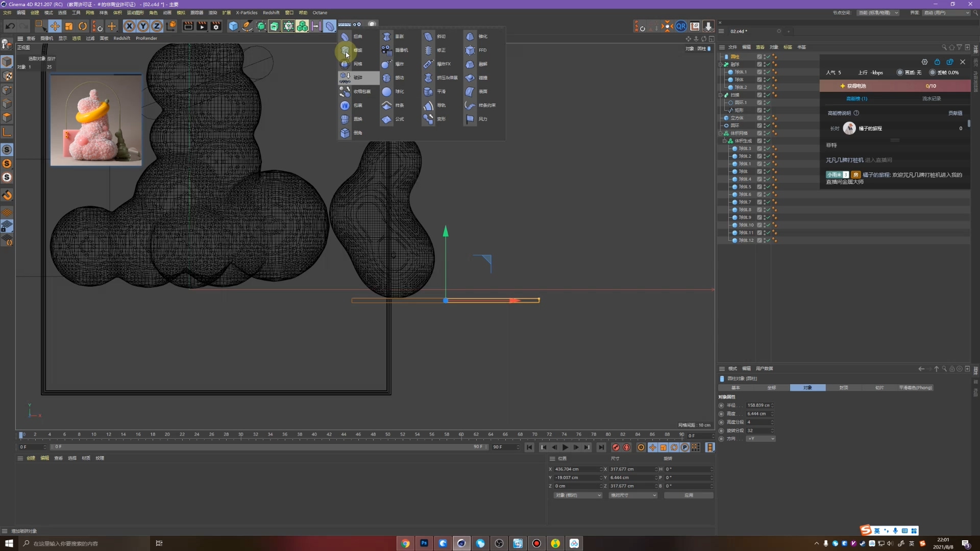
Task: Select the FFD deformer icon
Action: click(x=470, y=50)
